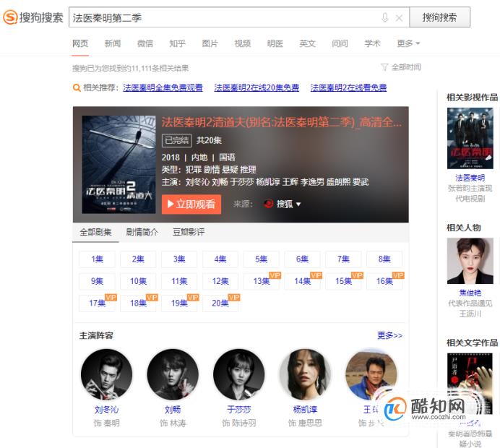Open the 焦俊艳 name link
The height and width of the screenshot is (448, 500).
point(470,293)
